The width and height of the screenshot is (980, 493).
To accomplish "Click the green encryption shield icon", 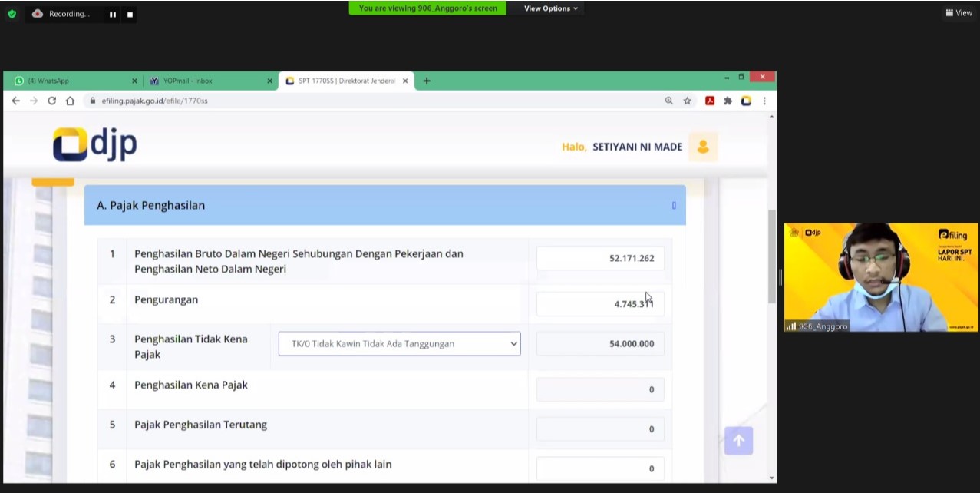I will 12,14.
